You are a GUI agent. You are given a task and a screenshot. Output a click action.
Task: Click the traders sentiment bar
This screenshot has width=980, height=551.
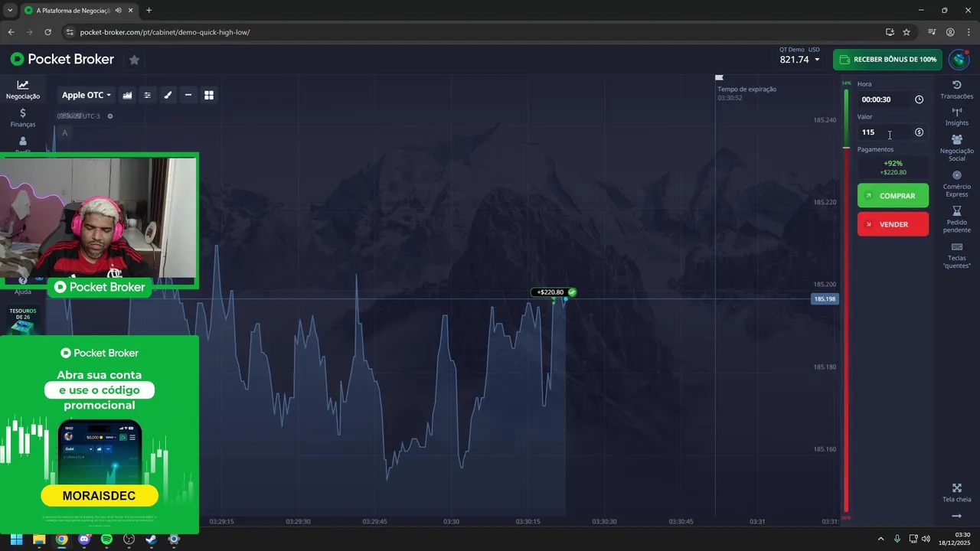click(x=846, y=301)
